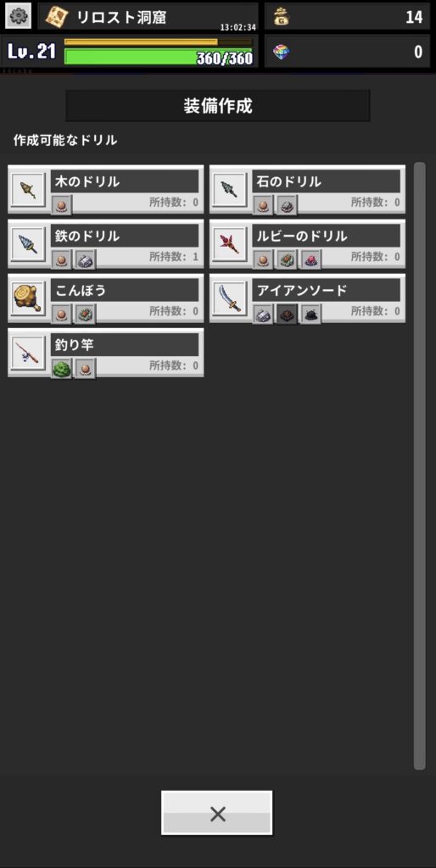Select the 木のドリル weapon icon
The height and width of the screenshot is (868, 436).
(28, 190)
